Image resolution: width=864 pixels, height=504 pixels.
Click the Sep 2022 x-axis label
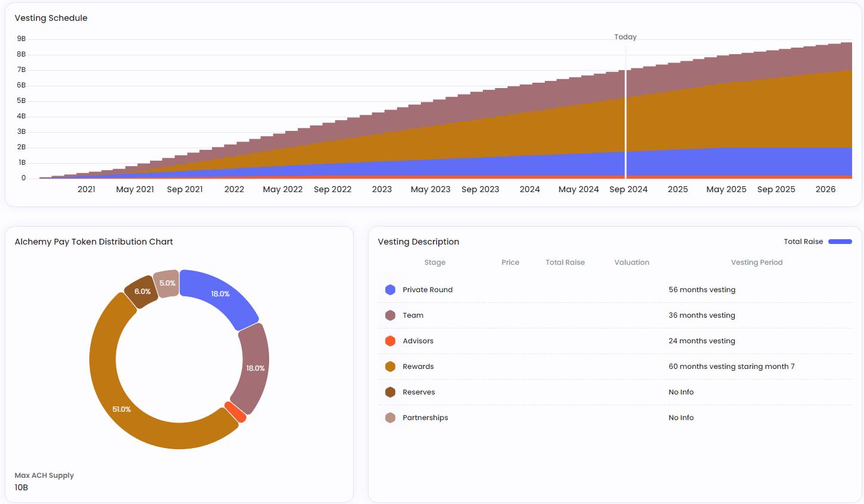333,189
